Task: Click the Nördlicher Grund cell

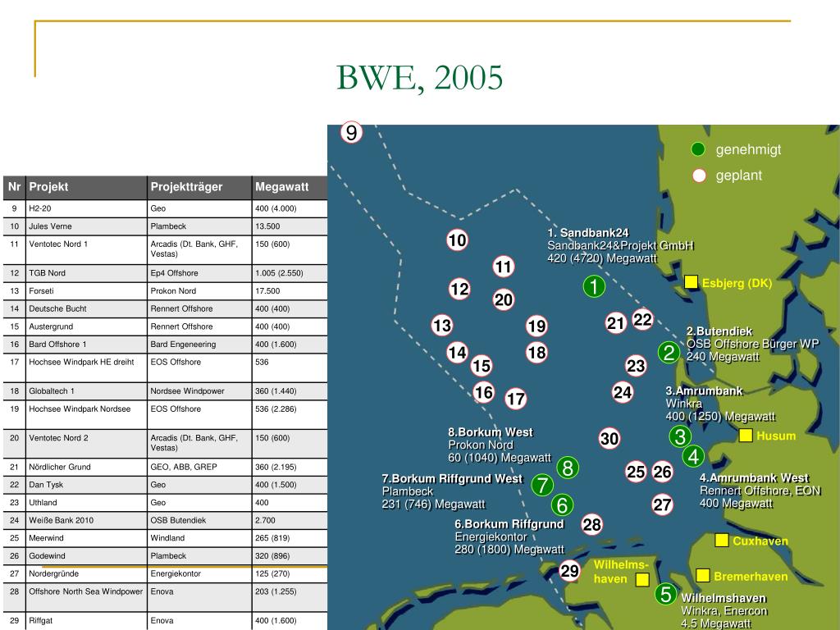Action: click(86, 467)
